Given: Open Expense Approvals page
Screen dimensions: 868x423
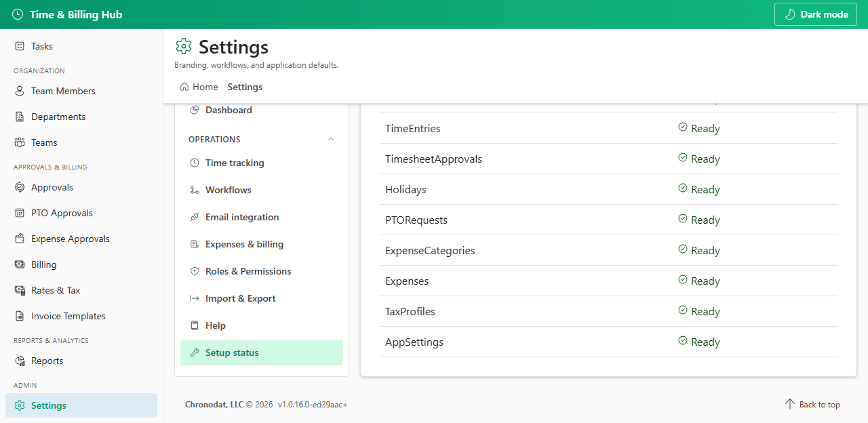Looking at the screenshot, I should click(81, 239).
